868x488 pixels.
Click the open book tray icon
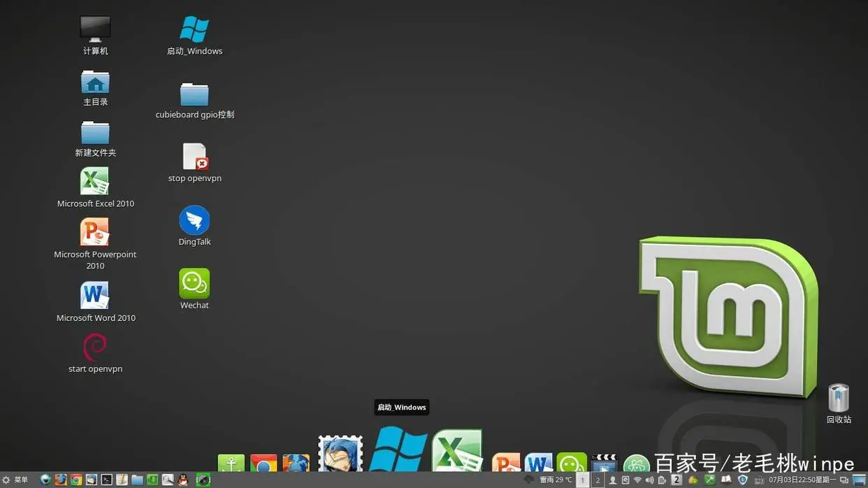tap(726, 480)
